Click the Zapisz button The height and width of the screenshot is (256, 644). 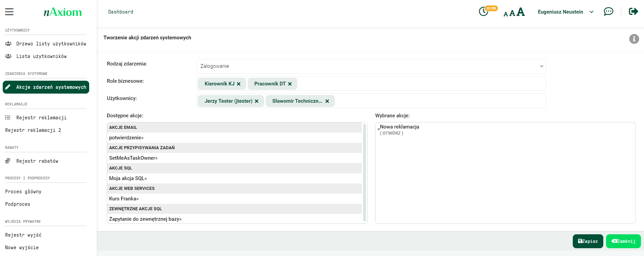click(x=588, y=241)
